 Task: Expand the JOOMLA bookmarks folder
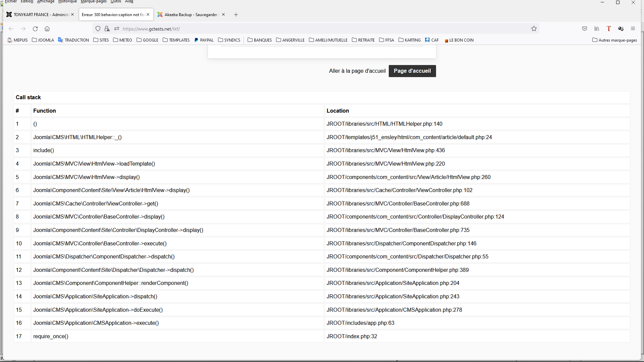point(43,40)
